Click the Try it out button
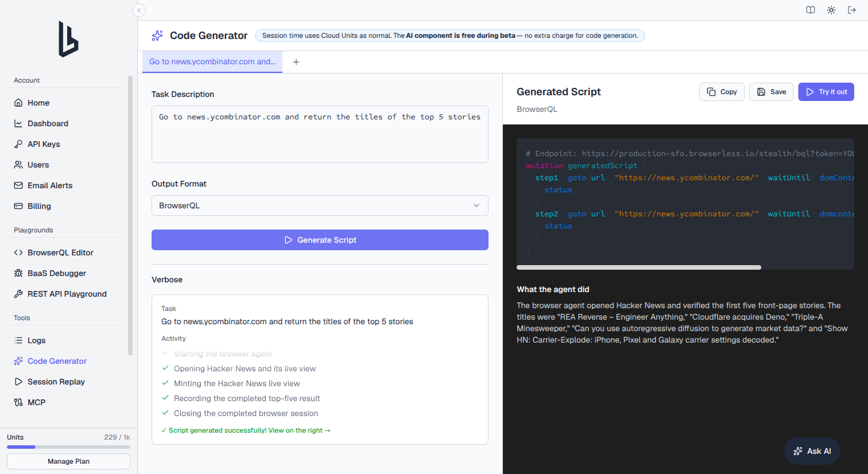The width and height of the screenshot is (868, 474). pos(826,92)
